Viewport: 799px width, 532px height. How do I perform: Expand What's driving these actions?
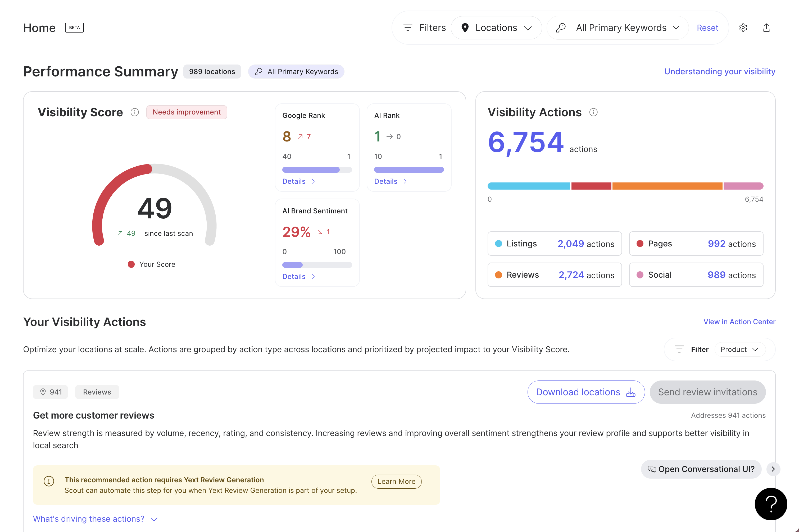[95, 519]
